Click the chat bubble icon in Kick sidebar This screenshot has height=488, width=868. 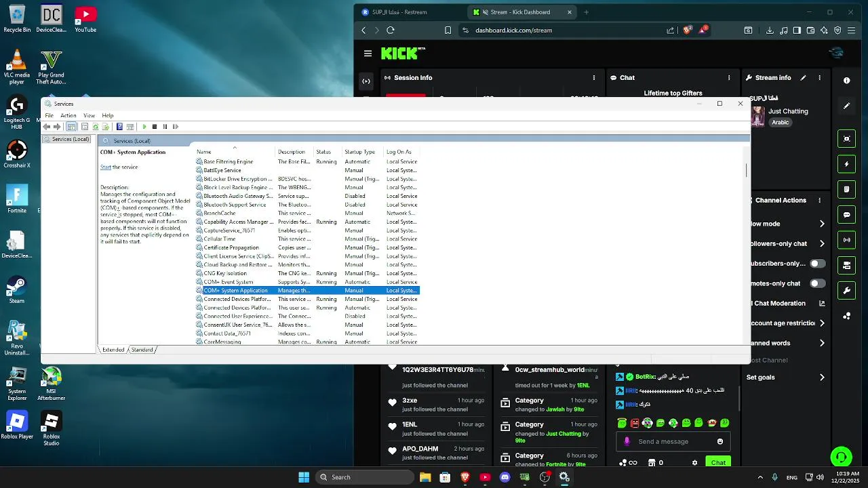pos(846,215)
